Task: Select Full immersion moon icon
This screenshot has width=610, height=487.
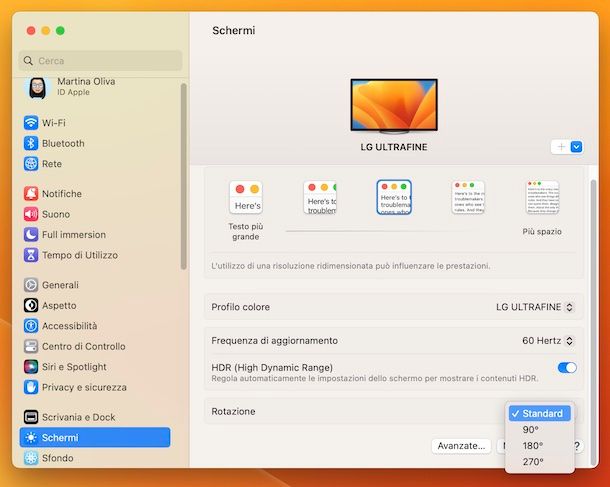Action: (31, 235)
